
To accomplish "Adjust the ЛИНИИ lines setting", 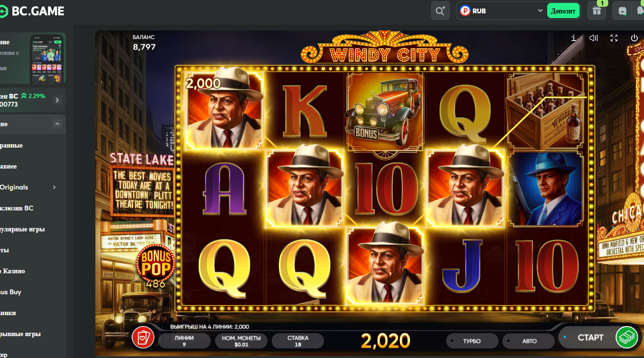I will click(184, 341).
